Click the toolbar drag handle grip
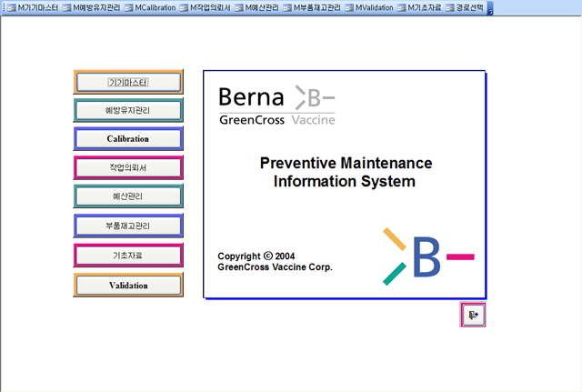 4,8
